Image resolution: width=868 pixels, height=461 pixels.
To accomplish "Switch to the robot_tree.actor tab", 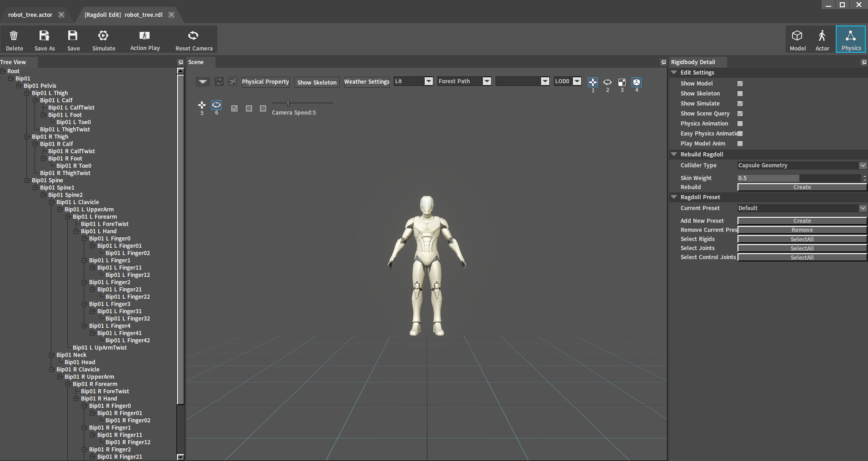I will (30, 15).
